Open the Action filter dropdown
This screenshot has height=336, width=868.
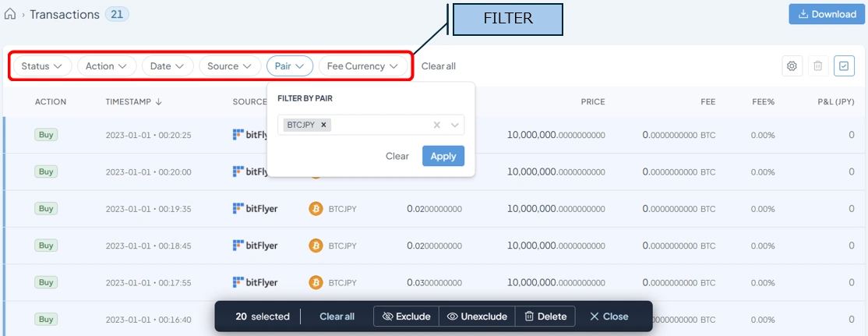[107, 65]
